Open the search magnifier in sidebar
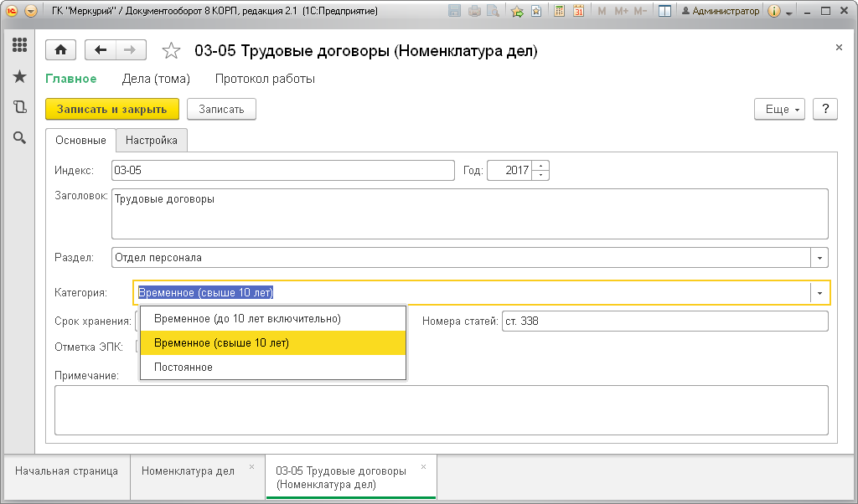This screenshot has height=504, width=858. pyautogui.click(x=20, y=138)
